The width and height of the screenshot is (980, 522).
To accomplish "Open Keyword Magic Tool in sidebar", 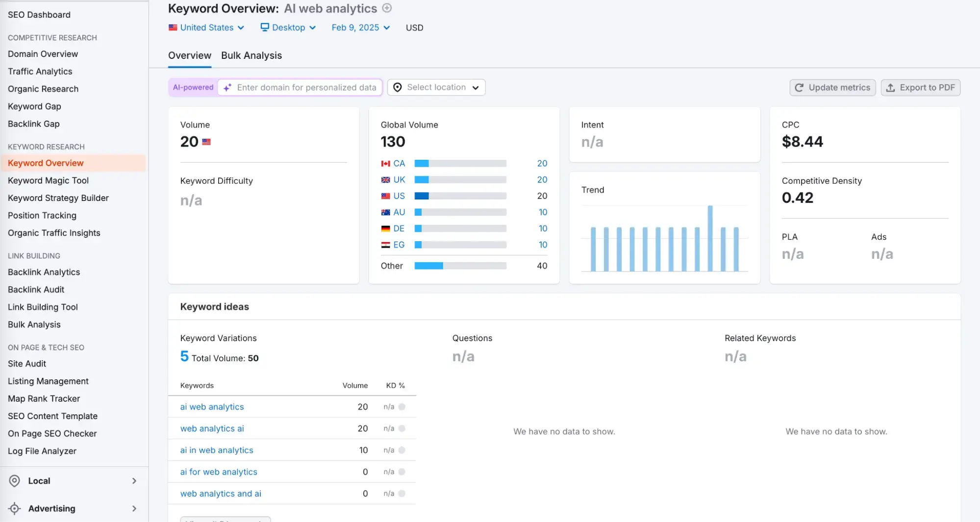I will point(48,181).
